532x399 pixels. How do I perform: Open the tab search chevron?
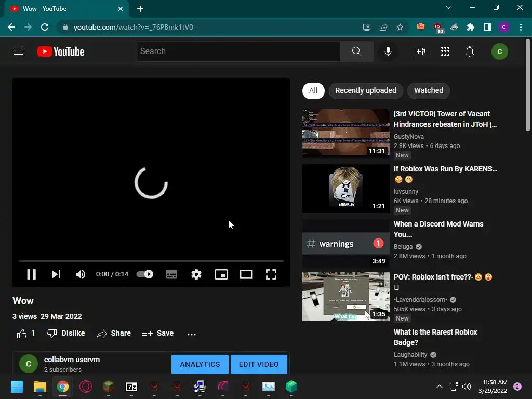[448, 7]
